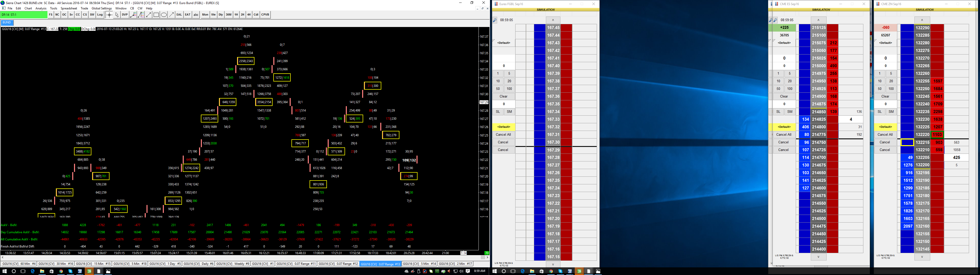Click blue bid cell at 167.40
980x275 pixels.
tap(540, 66)
